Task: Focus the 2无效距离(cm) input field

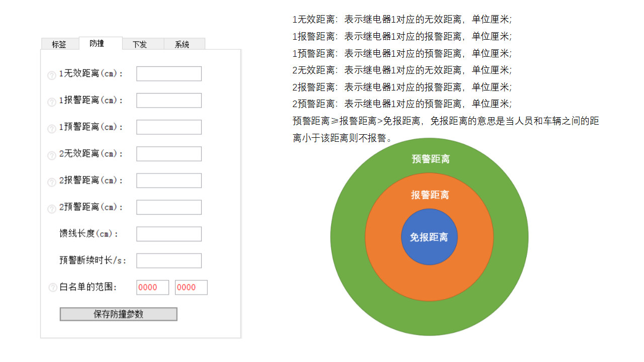Action: [169, 154]
